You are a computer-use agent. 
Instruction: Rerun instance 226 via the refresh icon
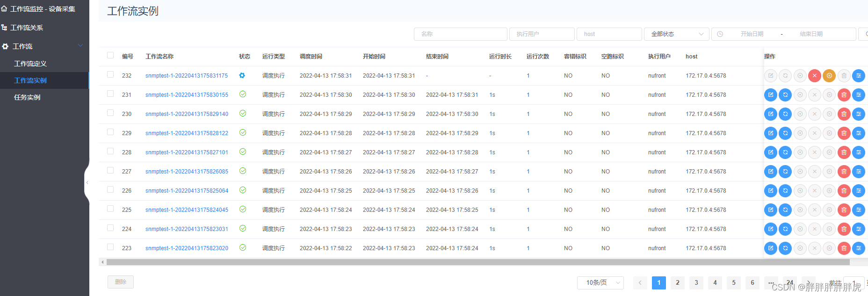[x=785, y=191]
